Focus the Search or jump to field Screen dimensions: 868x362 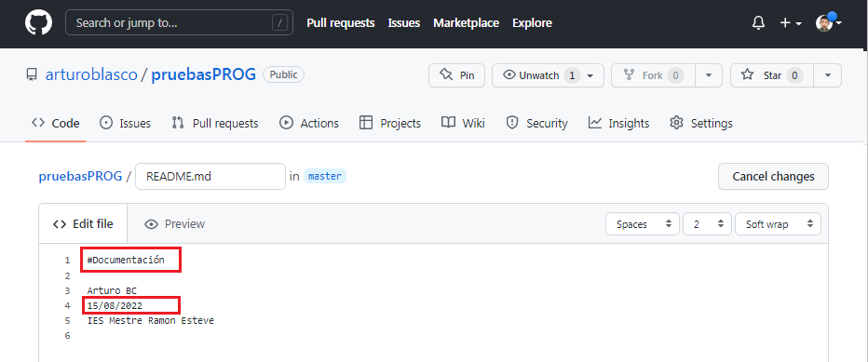click(179, 22)
